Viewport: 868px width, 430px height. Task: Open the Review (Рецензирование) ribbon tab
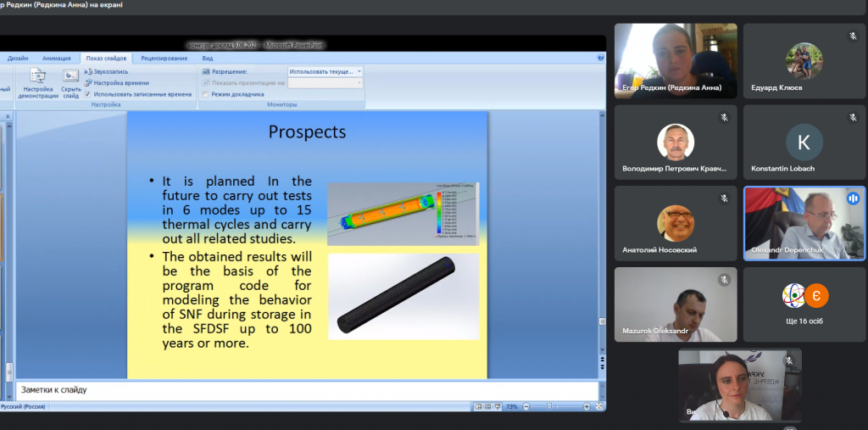coord(164,59)
